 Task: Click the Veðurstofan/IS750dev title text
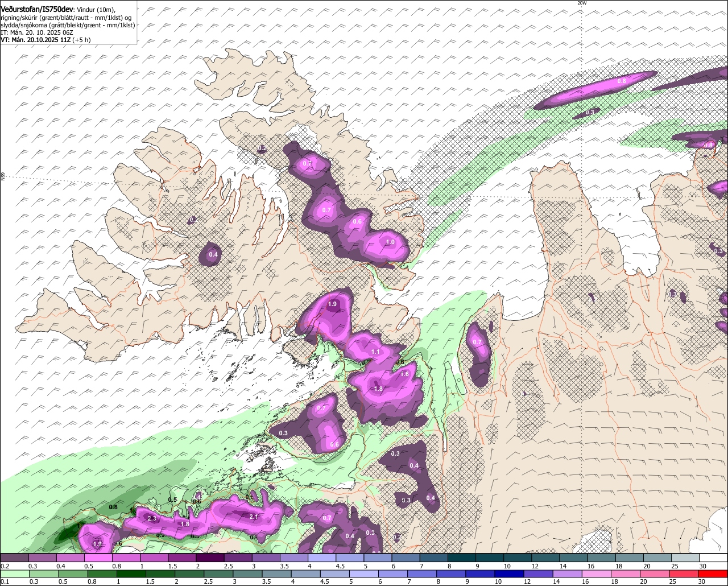[37, 10]
